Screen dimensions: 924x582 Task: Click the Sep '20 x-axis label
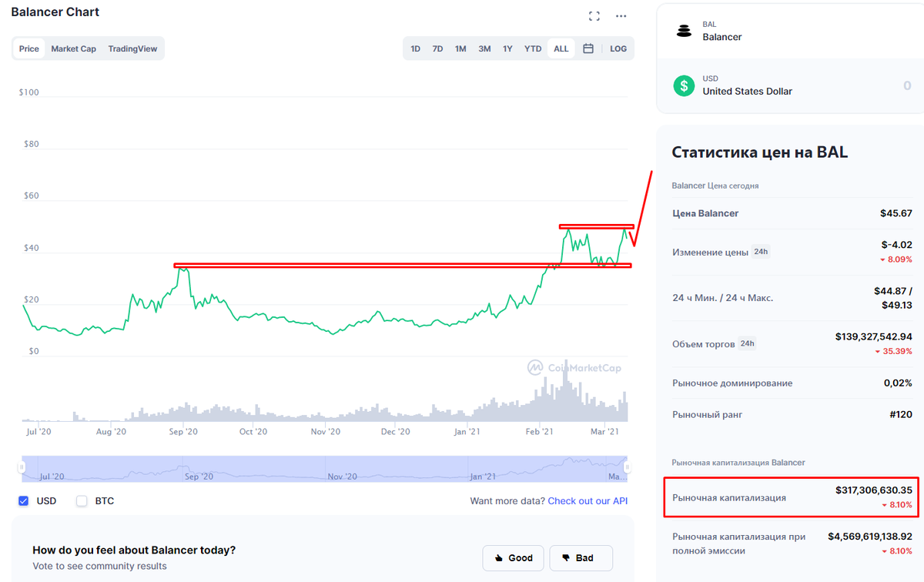(x=183, y=433)
